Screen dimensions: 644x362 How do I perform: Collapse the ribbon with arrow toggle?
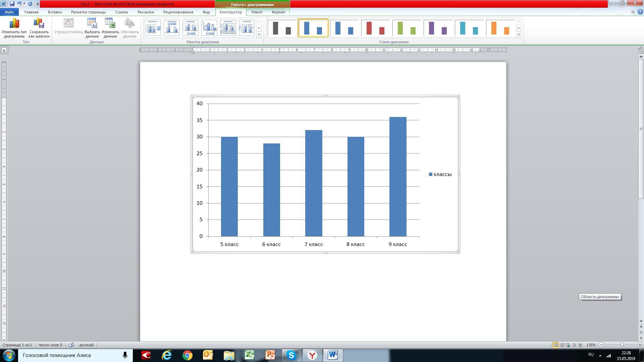coord(633,12)
